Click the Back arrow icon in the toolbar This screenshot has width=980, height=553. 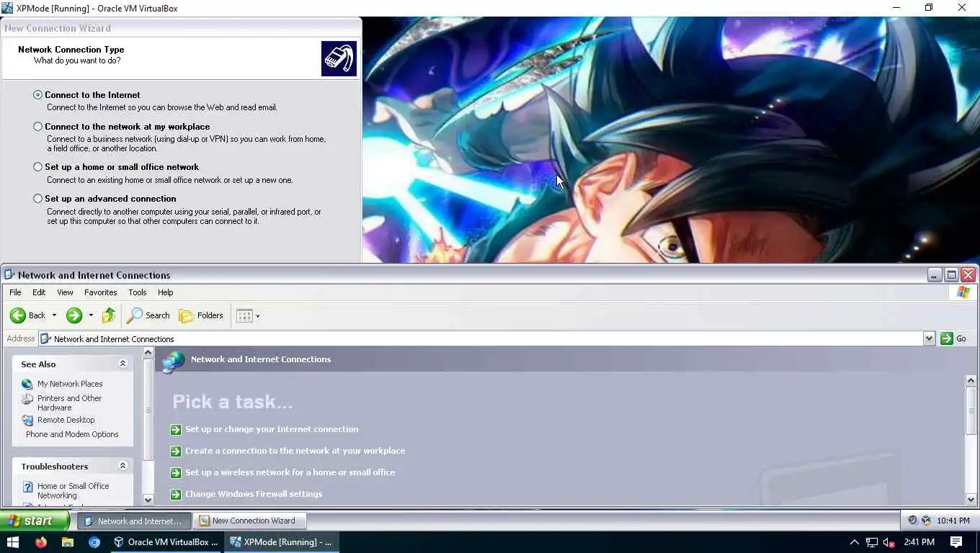(18, 315)
